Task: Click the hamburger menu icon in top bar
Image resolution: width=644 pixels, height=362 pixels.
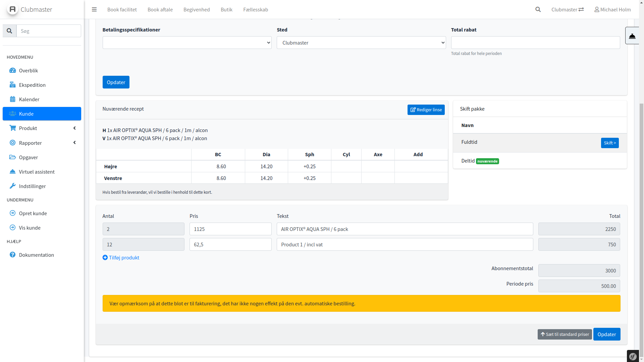Action: (94, 9)
